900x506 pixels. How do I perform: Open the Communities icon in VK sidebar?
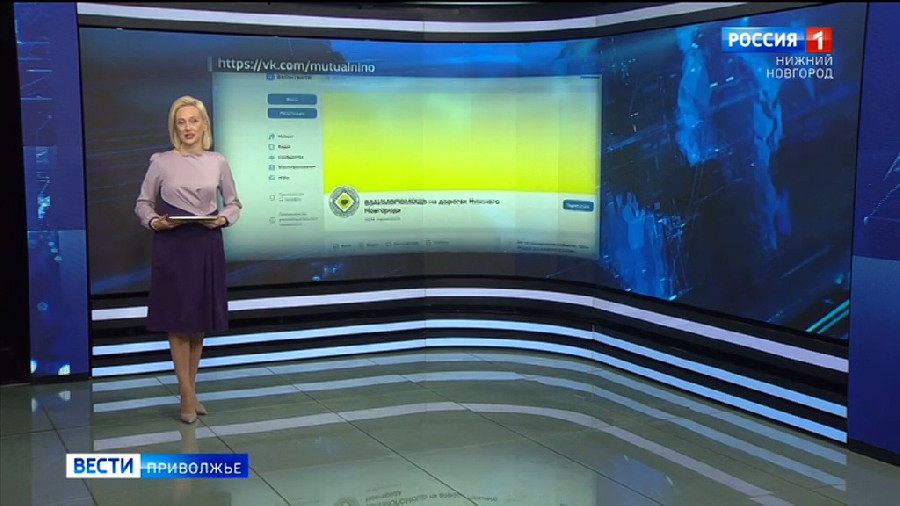pyautogui.click(x=272, y=156)
